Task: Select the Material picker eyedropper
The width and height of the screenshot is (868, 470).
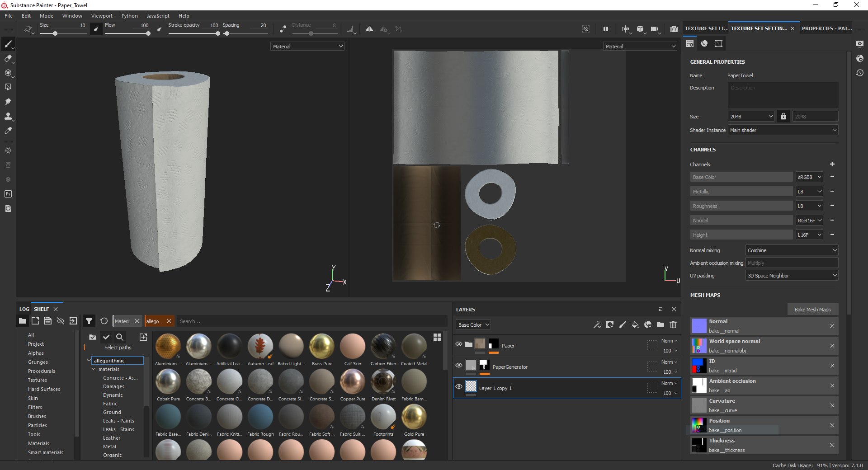Action: [x=8, y=131]
